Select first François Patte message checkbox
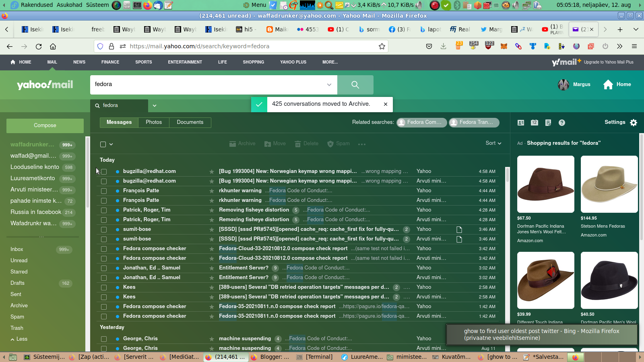 (x=104, y=191)
